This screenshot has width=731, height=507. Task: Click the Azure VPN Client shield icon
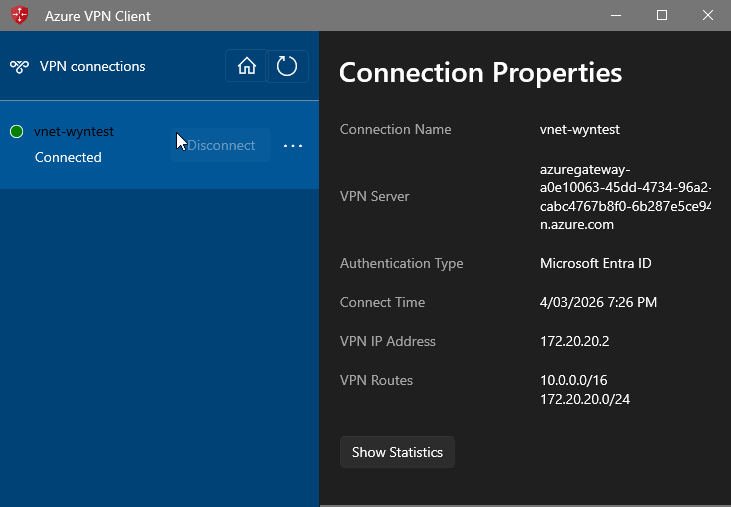[20, 16]
